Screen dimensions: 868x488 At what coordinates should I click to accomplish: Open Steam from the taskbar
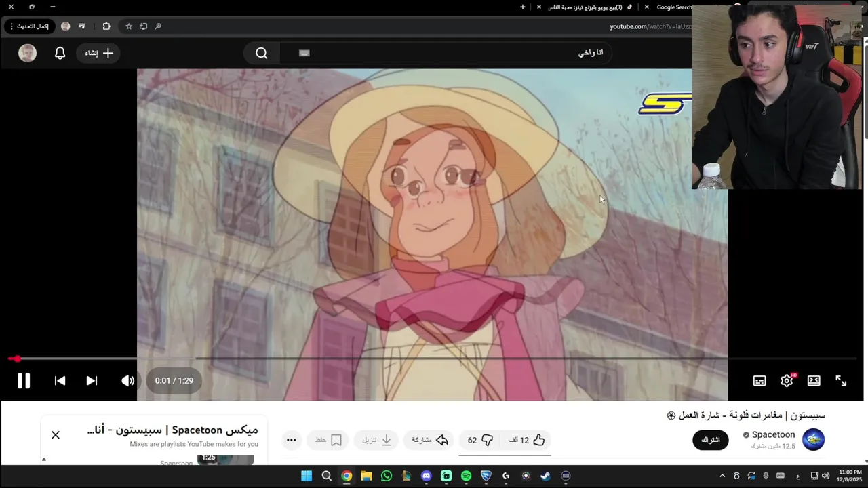click(x=545, y=476)
